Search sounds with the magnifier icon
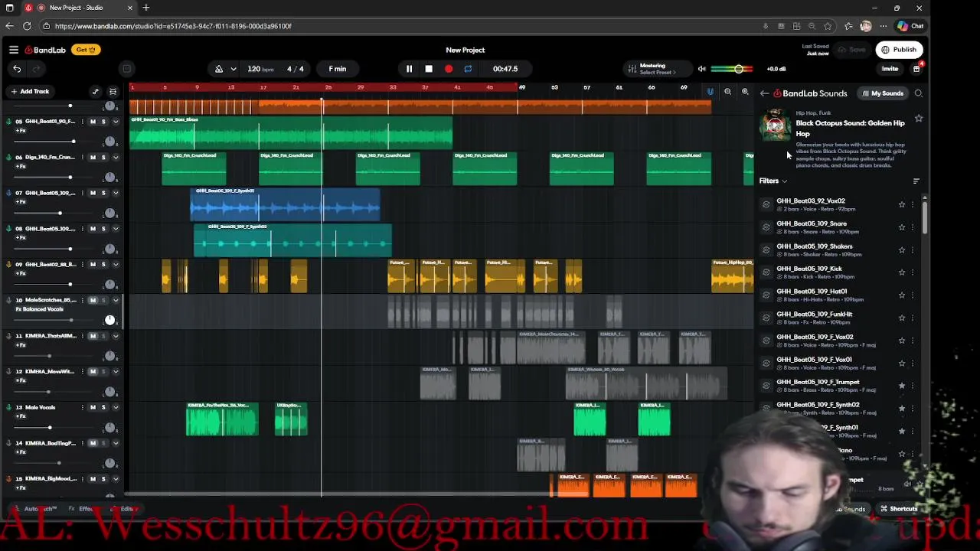This screenshot has height=551, width=980. coord(918,93)
